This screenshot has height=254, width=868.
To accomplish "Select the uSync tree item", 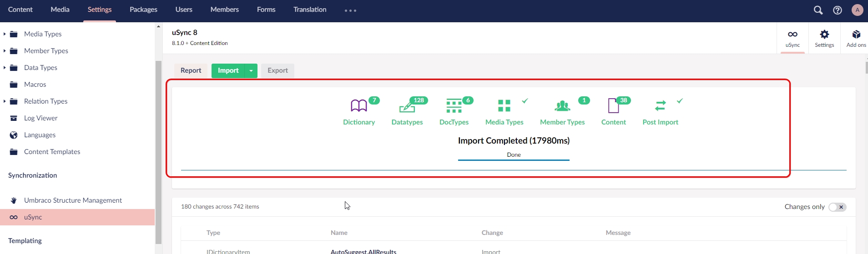I will click(x=77, y=217).
